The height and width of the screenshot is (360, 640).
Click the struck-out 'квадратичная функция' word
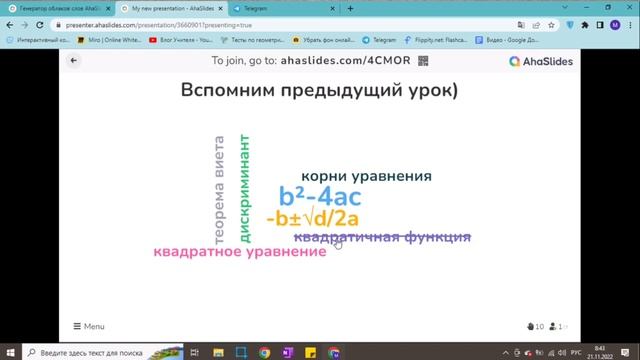pos(382,237)
